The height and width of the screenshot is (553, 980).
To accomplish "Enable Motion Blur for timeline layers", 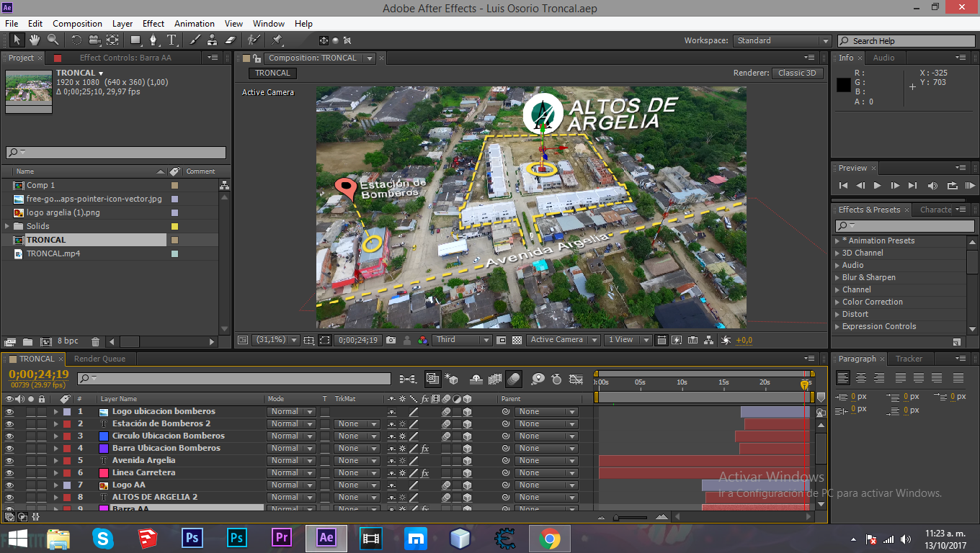I will tap(514, 379).
